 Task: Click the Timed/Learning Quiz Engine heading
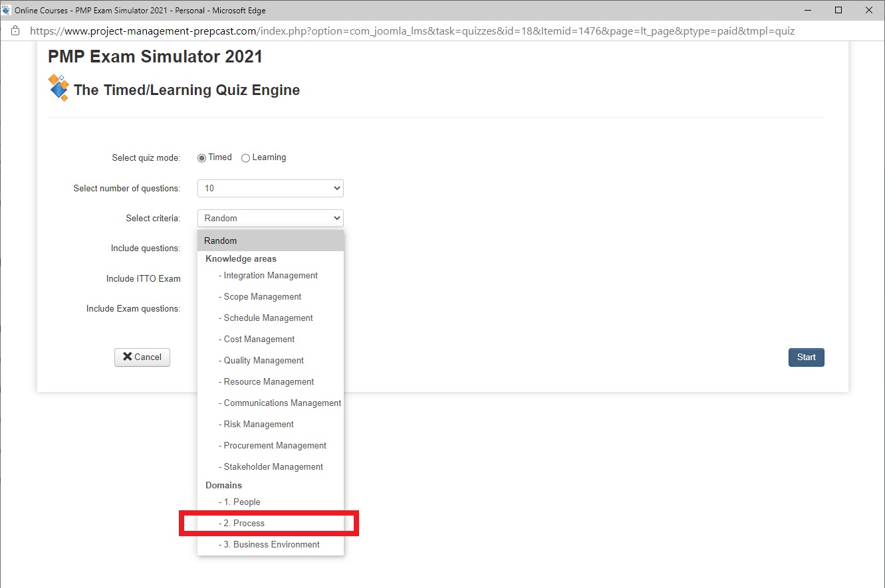pos(187,90)
